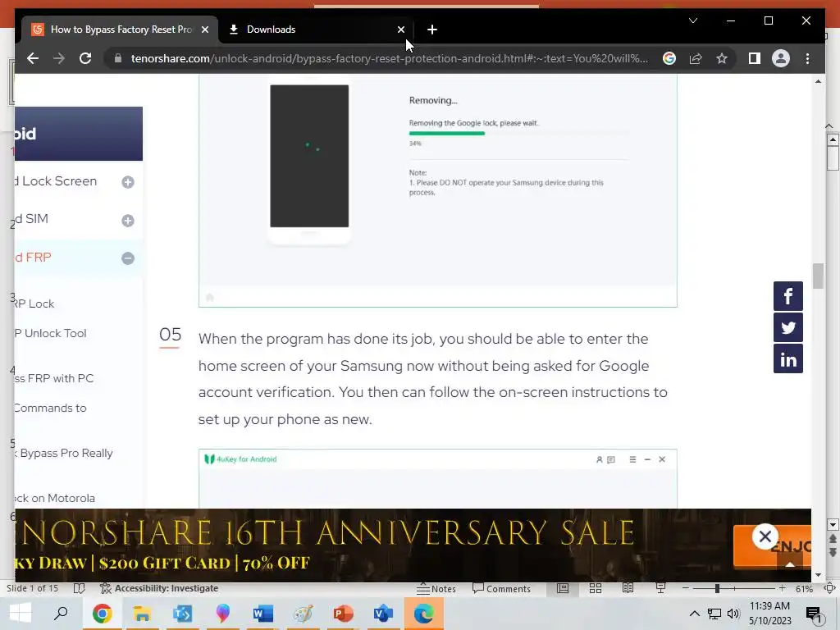840x630 pixels.
Task: Switch to Normal view in PowerPoint
Action: pos(563,588)
